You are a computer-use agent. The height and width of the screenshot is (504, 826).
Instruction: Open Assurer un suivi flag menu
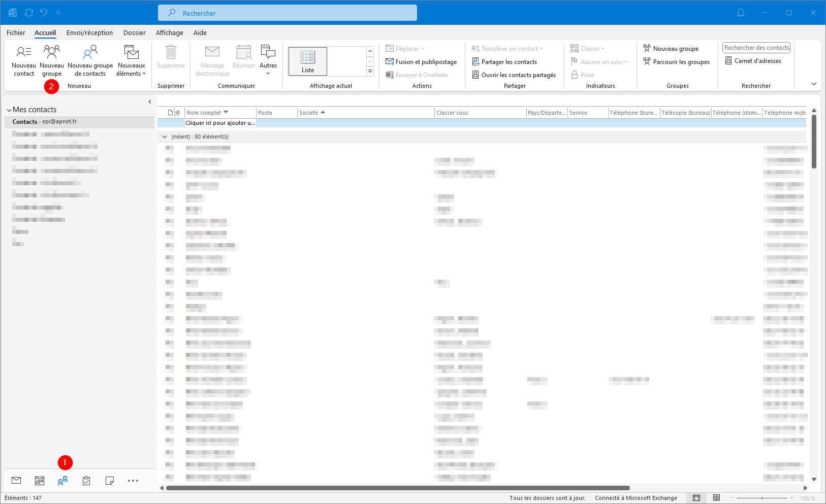pos(599,62)
